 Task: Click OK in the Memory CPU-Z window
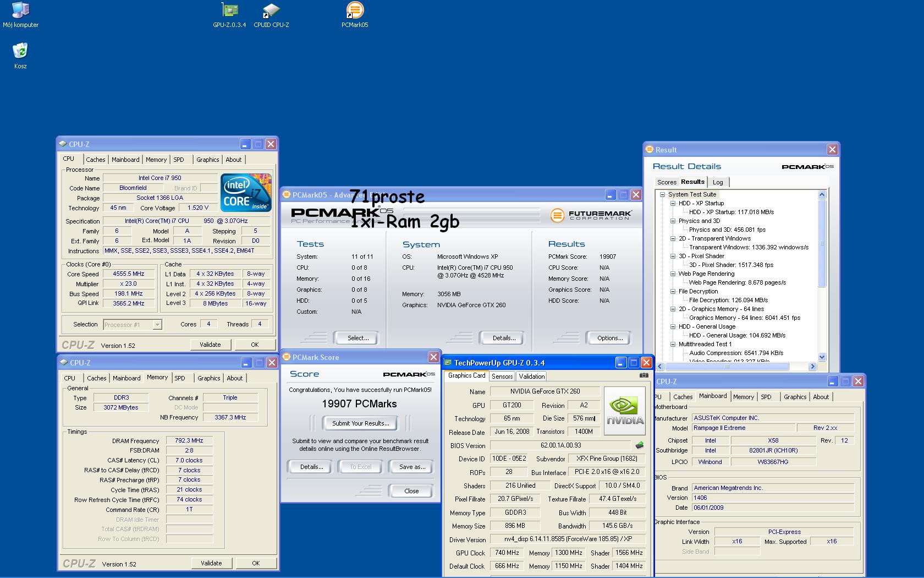tap(256, 563)
